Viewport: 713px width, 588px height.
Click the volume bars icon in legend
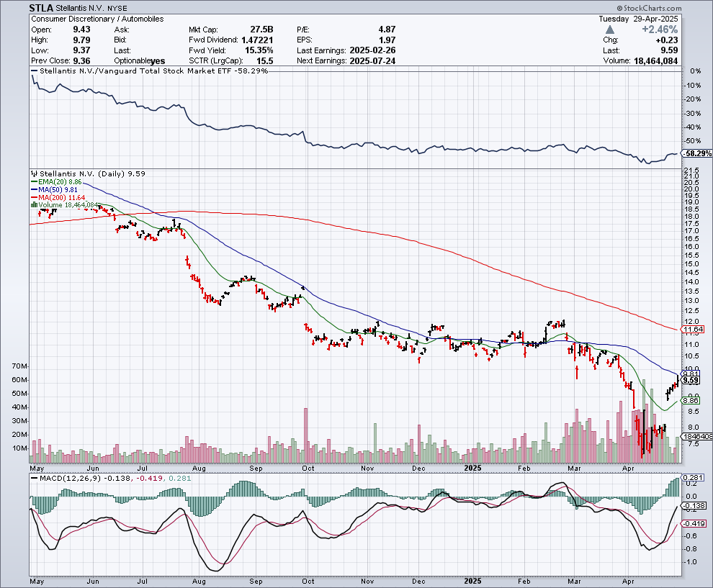[x=35, y=205]
